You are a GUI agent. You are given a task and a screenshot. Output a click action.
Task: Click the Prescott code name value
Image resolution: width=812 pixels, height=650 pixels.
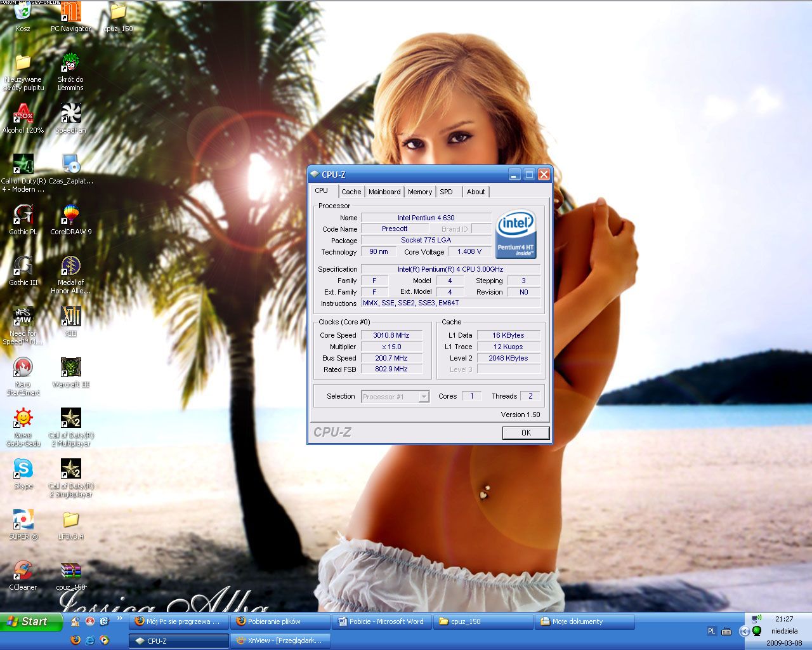coord(395,229)
